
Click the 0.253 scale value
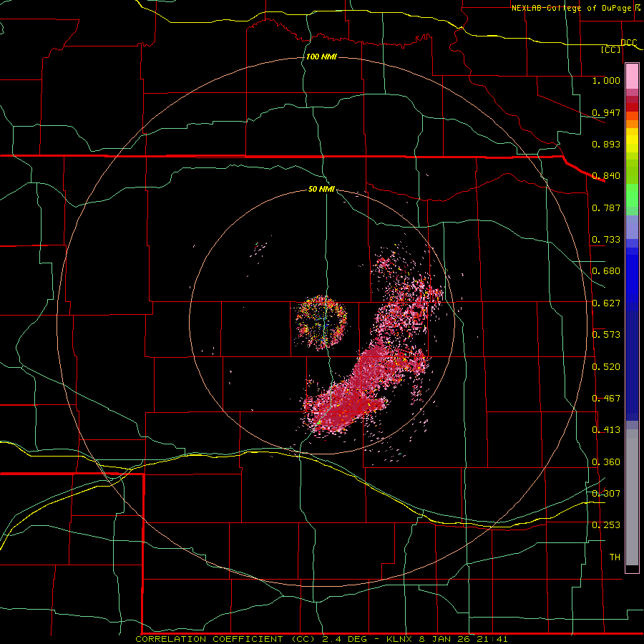pos(606,525)
